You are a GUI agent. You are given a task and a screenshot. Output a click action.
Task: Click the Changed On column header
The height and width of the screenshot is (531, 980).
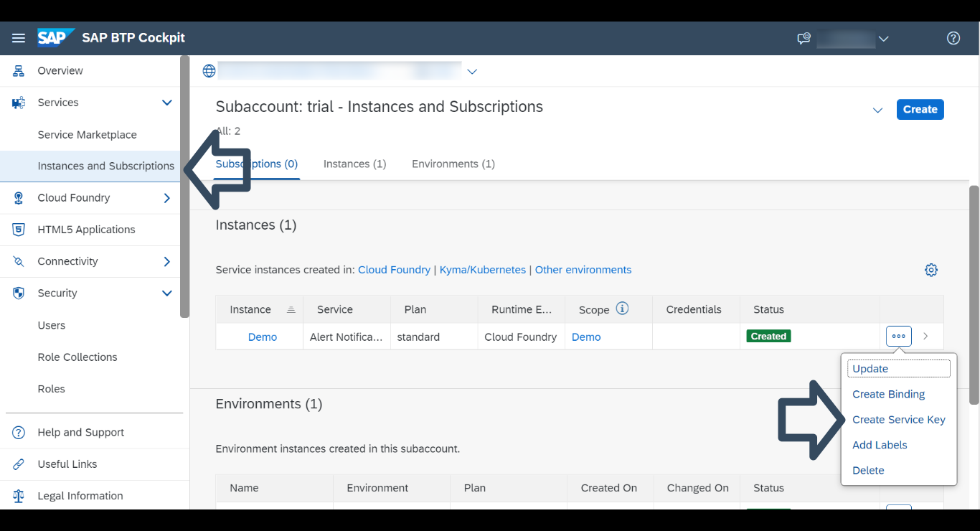point(697,488)
